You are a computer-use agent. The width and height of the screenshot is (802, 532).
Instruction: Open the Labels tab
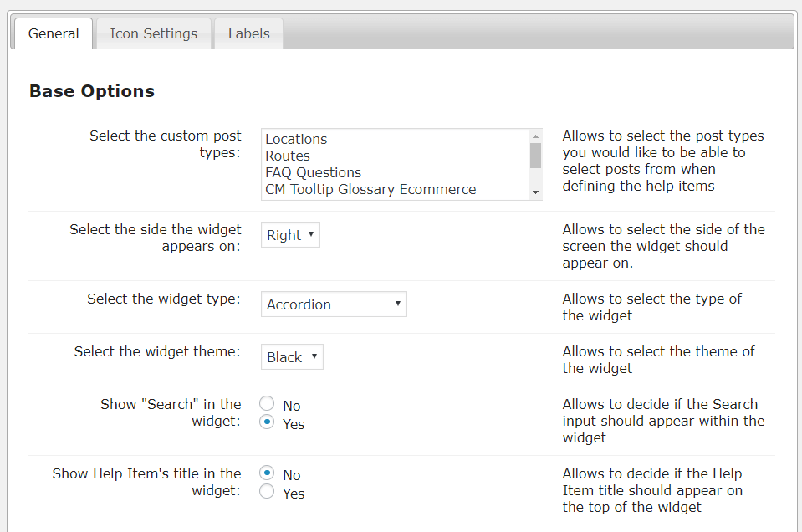click(248, 34)
